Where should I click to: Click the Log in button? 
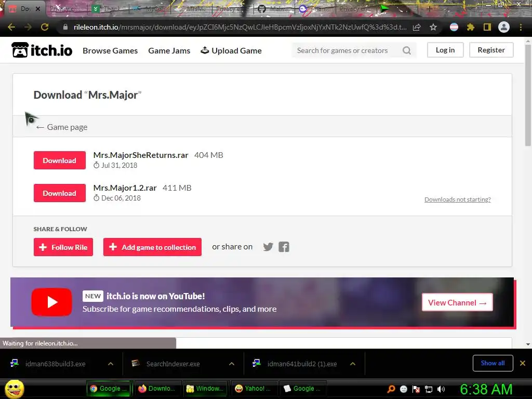(x=445, y=50)
